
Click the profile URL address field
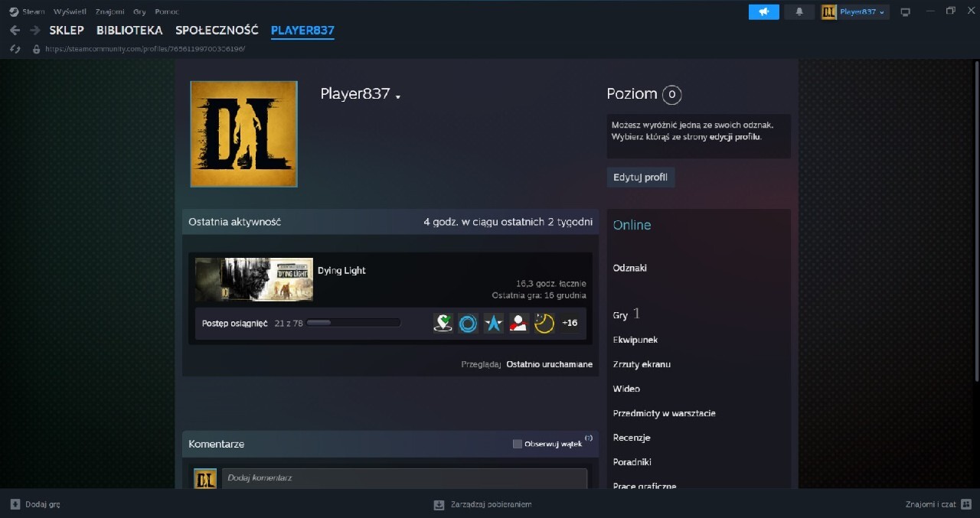[145, 49]
